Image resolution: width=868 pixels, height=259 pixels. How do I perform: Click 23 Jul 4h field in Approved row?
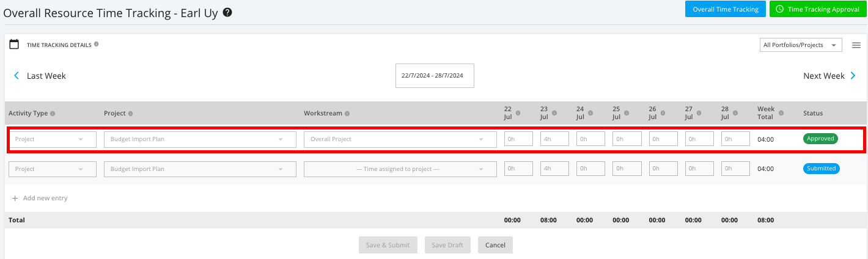coord(554,139)
